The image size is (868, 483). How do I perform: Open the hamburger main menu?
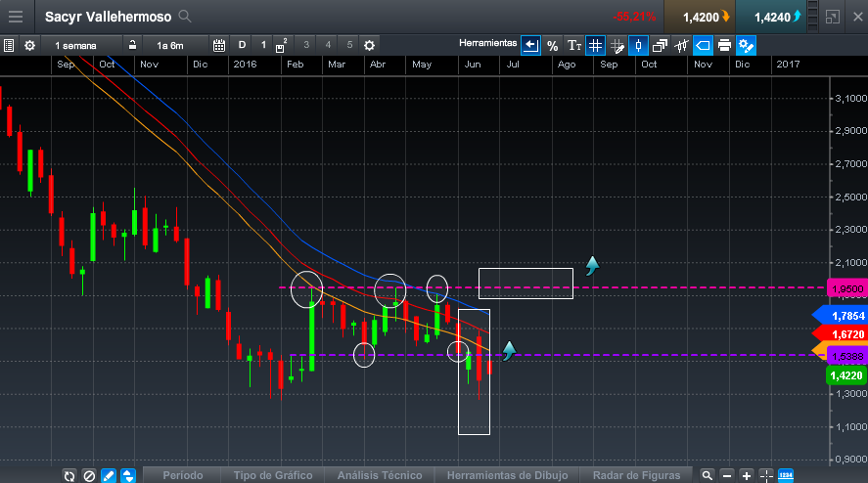tap(16, 17)
